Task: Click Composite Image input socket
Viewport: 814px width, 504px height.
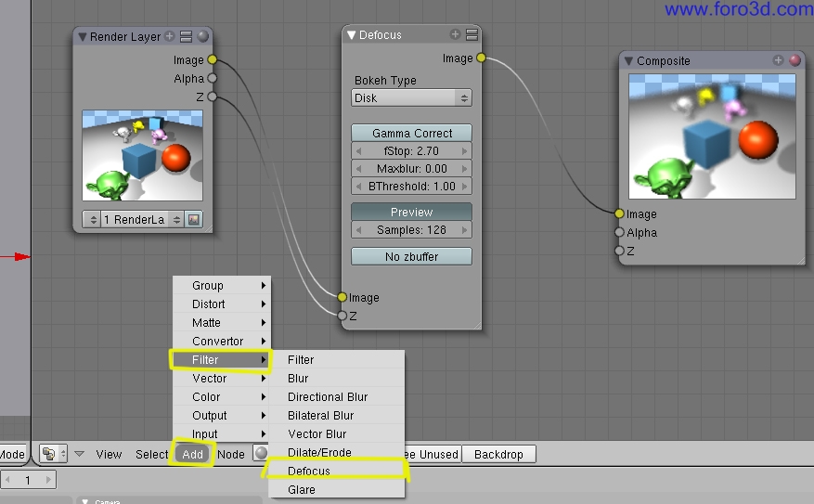Action: pos(619,213)
